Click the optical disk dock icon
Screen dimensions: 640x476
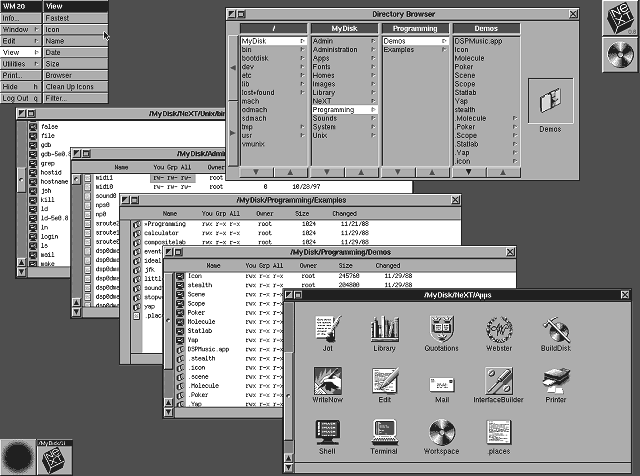point(620,55)
